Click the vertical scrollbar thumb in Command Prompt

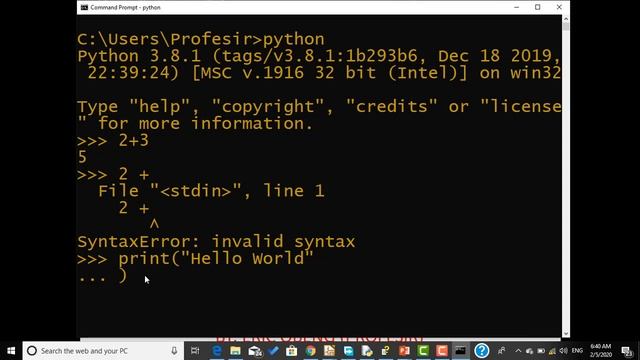tap(566, 27)
